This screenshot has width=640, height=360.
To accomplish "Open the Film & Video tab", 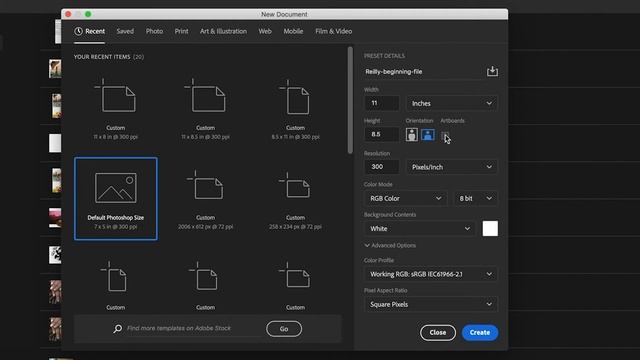I will 333,31.
